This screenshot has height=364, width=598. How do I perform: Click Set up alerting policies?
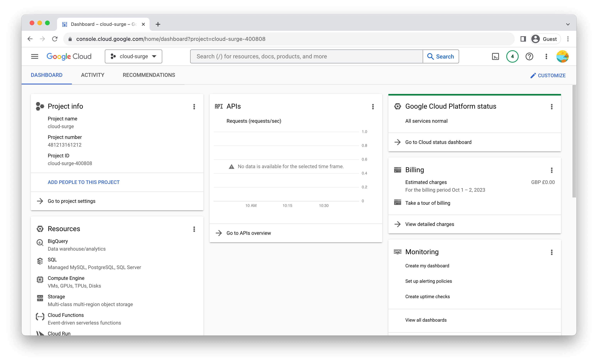[429, 281]
